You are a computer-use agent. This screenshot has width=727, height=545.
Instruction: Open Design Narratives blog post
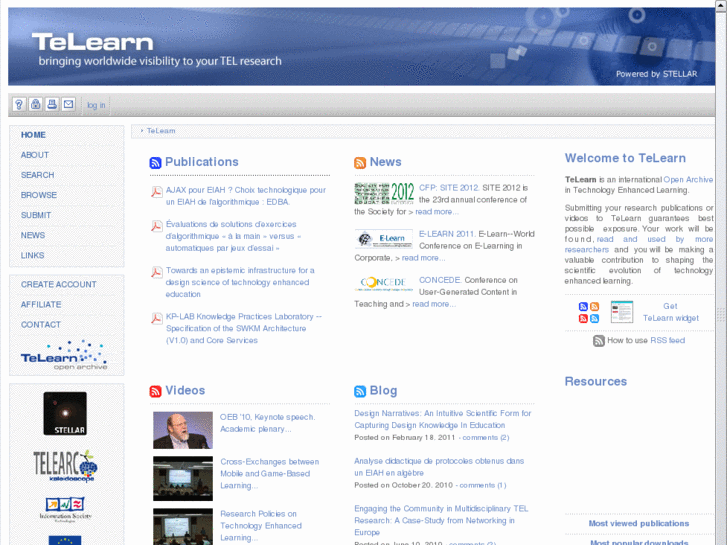(442, 419)
